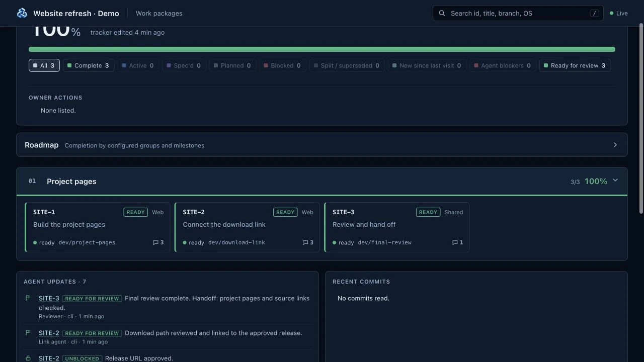This screenshot has width=644, height=362.
Task: Click green status dot on SITE-1 card
Action: [x=35, y=242]
